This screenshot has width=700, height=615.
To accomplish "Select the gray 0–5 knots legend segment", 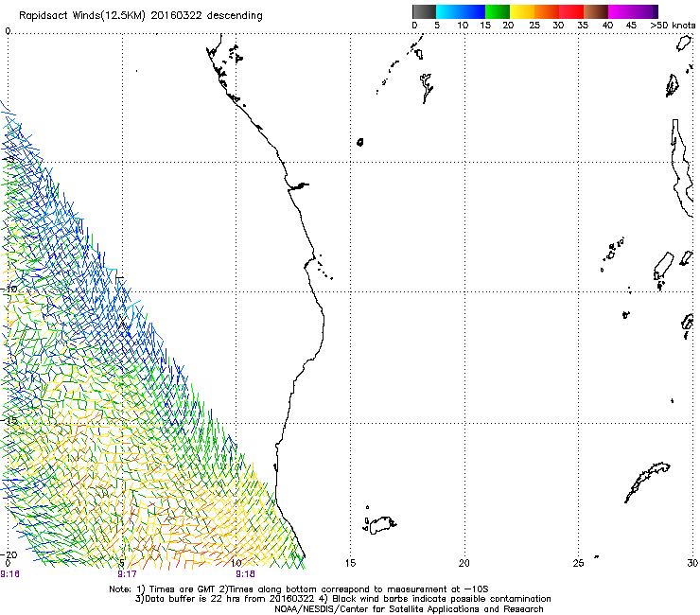I will coord(424,11).
